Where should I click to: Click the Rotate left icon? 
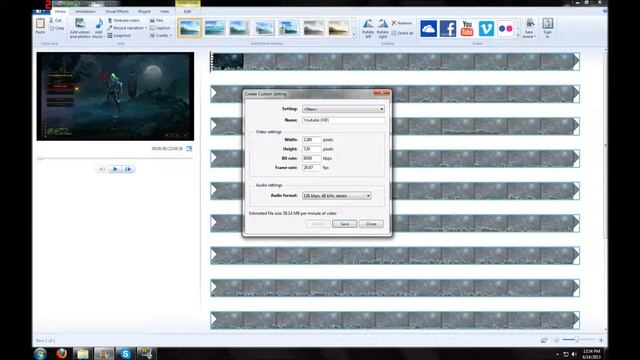(x=368, y=24)
